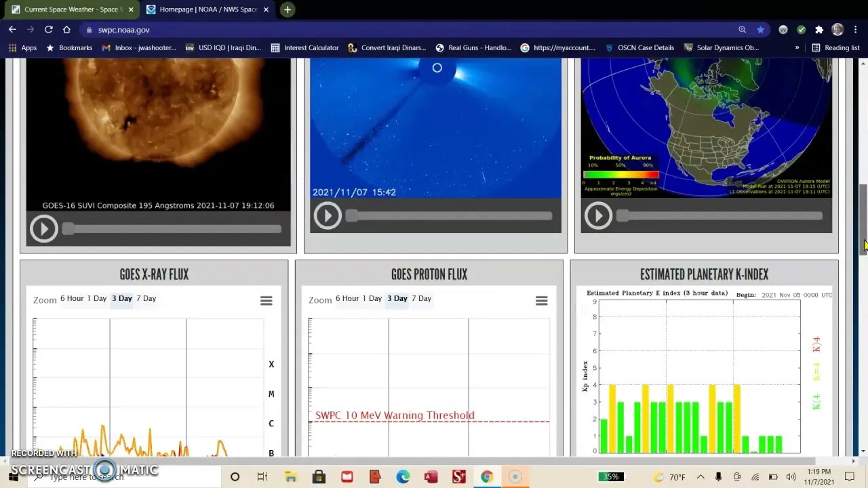The height and width of the screenshot is (488, 868).
Task: Go forward to the next page
Action: pos(31,30)
